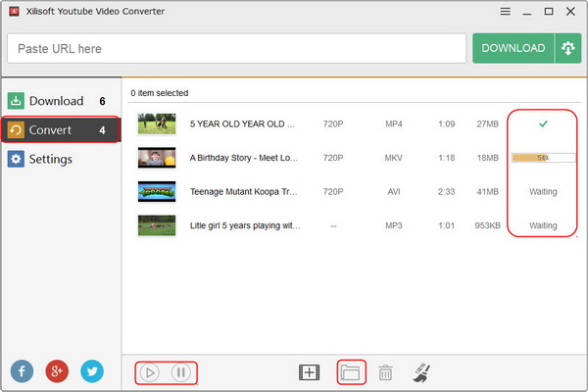Click title '5 YEAR OLD YEAR OLD ...'
588x392 pixels.
(242, 124)
